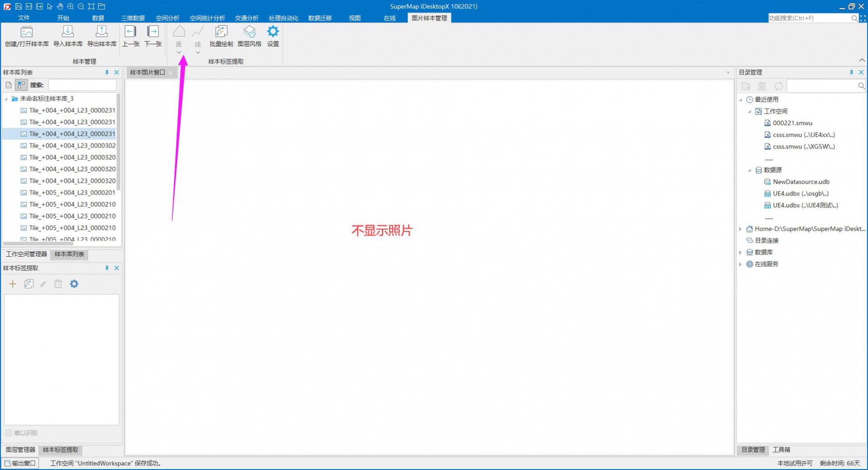Click 导出样本库 export icon
Image resolution: width=868 pixels, height=470 pixels.
101,37
